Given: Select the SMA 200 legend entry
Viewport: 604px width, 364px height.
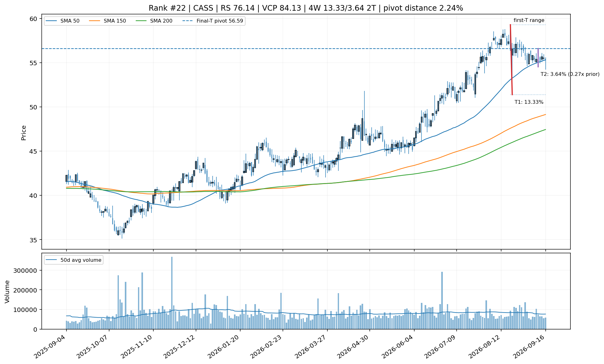Looking at the screenshot, I should click(154, 21).
